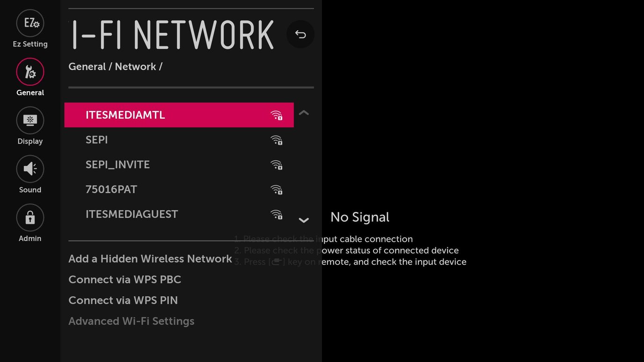Expand more networks with the down chevron
The height and width of the screenshot is (362, 644).
point(304,220)
